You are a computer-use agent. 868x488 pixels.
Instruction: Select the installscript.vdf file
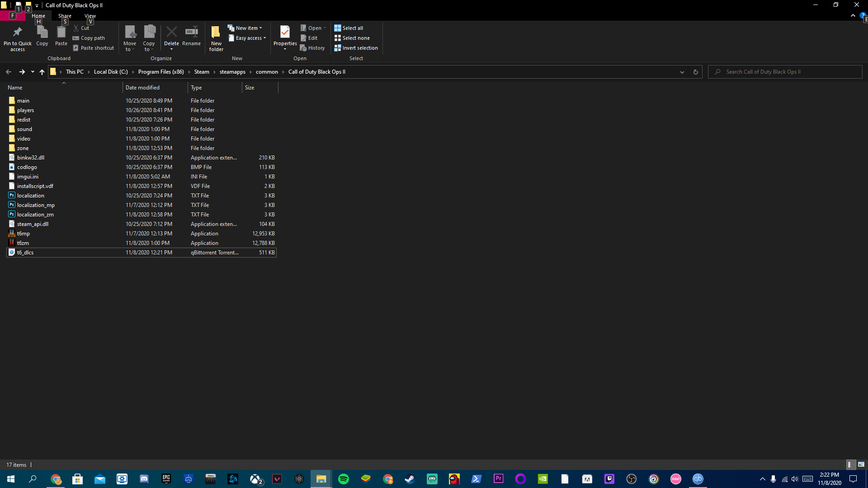coord(142,186)
